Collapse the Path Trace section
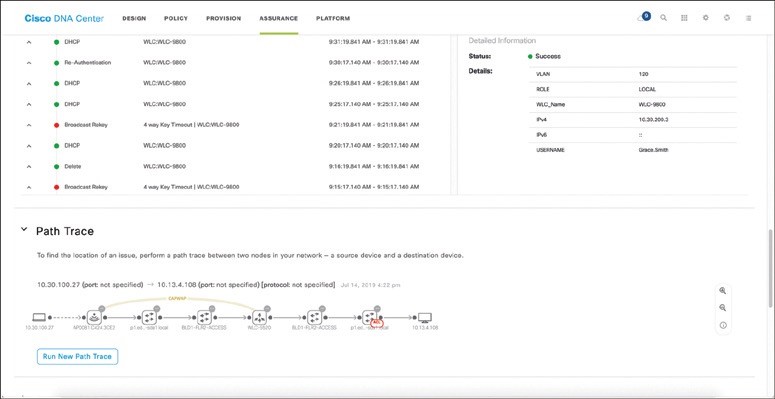 point(24,229)
